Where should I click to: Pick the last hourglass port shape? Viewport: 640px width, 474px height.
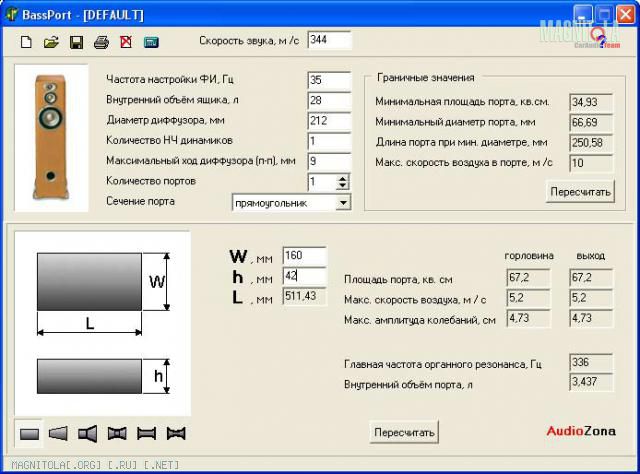[177, 433]
